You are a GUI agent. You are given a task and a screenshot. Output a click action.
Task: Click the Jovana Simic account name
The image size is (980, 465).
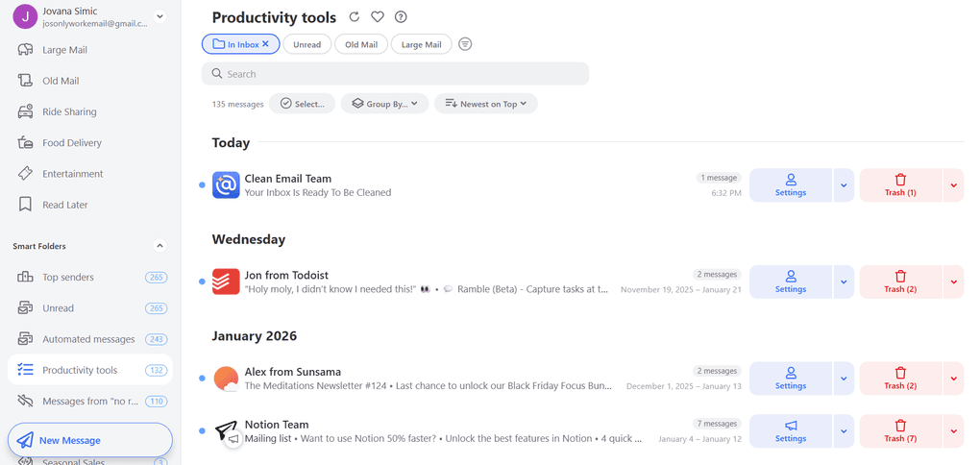70,12
